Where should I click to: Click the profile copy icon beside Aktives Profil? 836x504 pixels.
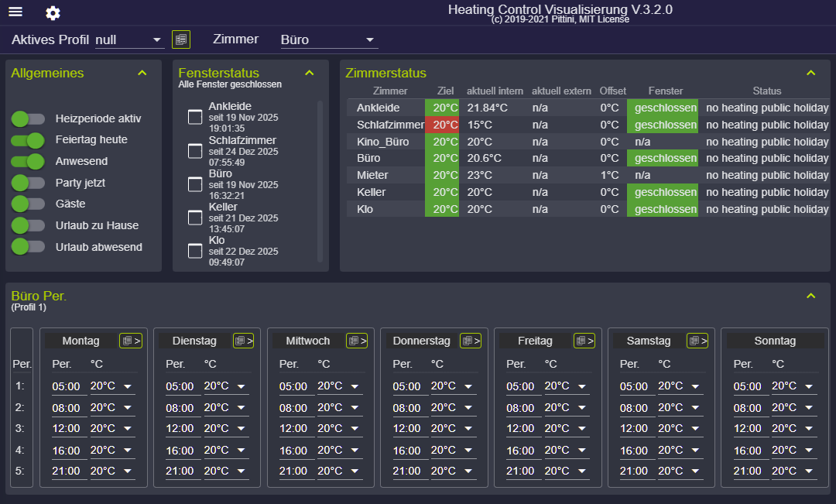pyautogui.click(x=181, y=39)
